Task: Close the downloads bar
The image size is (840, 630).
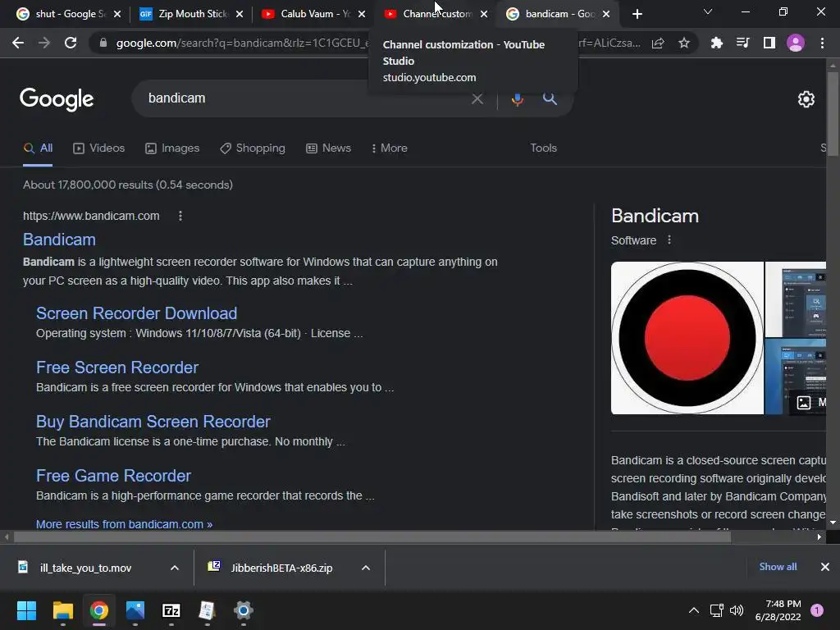Action: pos(825,567)
